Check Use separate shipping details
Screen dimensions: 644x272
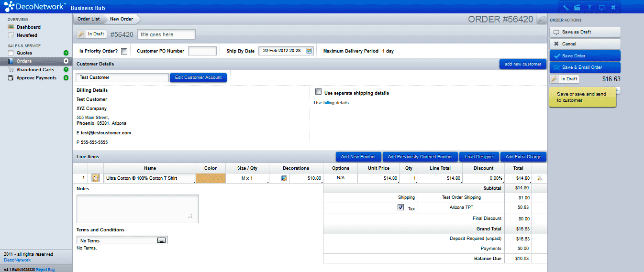(x=318, y=92)
